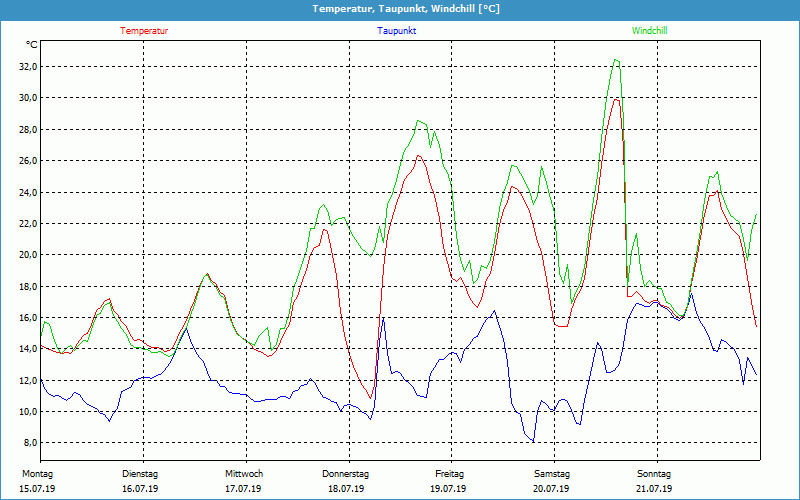Click the date 17.07.19
800x500 pixels.
[x=243, y=489]
